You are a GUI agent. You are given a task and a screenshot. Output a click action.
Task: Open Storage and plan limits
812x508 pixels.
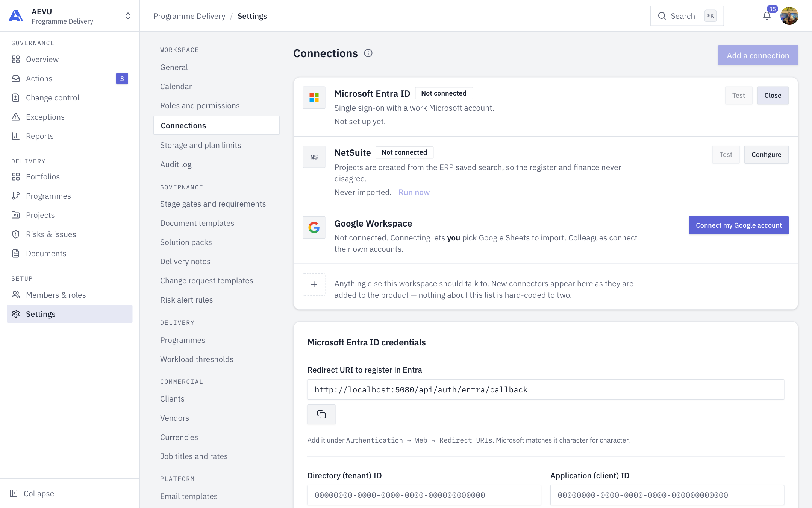(x=217, y=145)
